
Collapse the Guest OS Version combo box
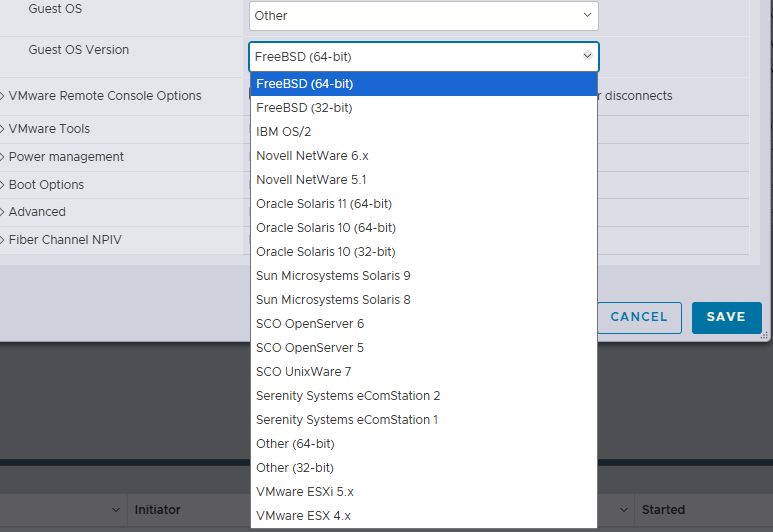pos(423,57)
